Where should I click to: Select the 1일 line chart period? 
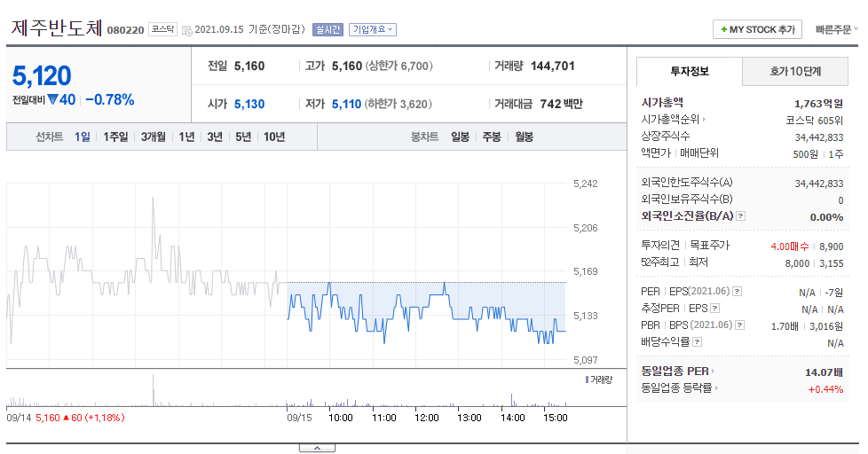pos(83,137)
